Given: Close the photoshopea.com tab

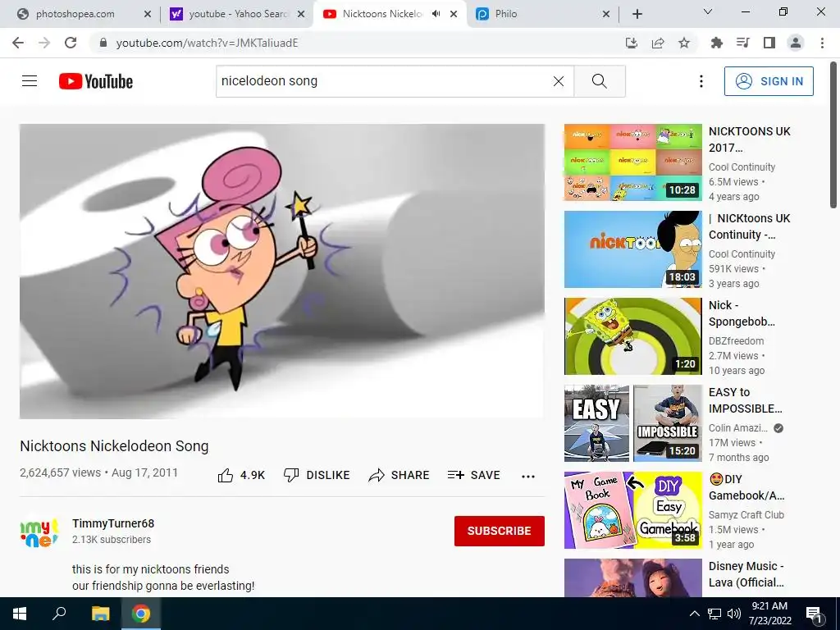Looking at the screenshot, I should (x=148, y=14).
